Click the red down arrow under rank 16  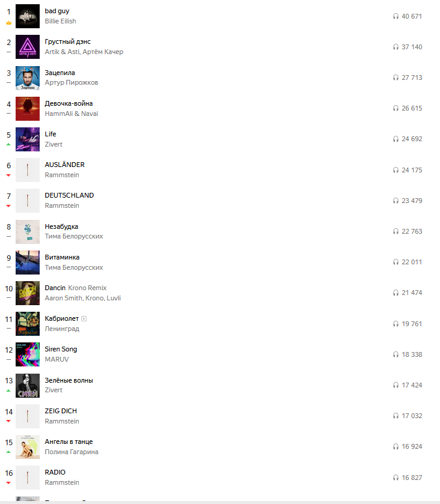(x=8, y=483)
